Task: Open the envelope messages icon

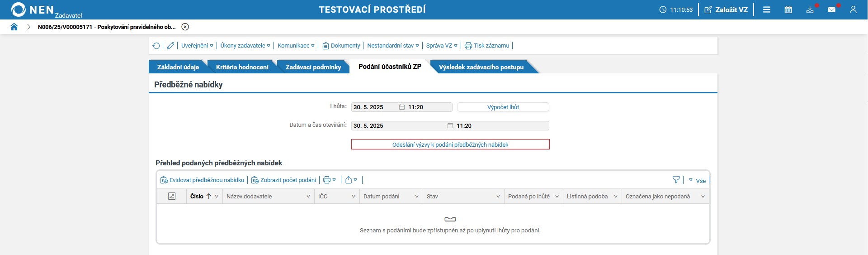Action: (831, 10)
